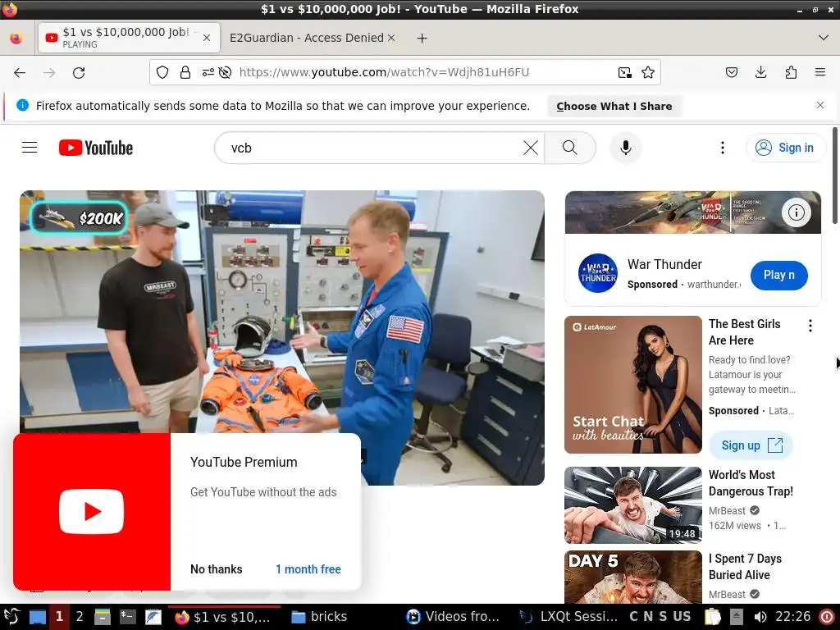The width and height of the screenshot is (840, 630).
Task: Click the Firefox address bar URL
Action: click(x=384, y=72)
